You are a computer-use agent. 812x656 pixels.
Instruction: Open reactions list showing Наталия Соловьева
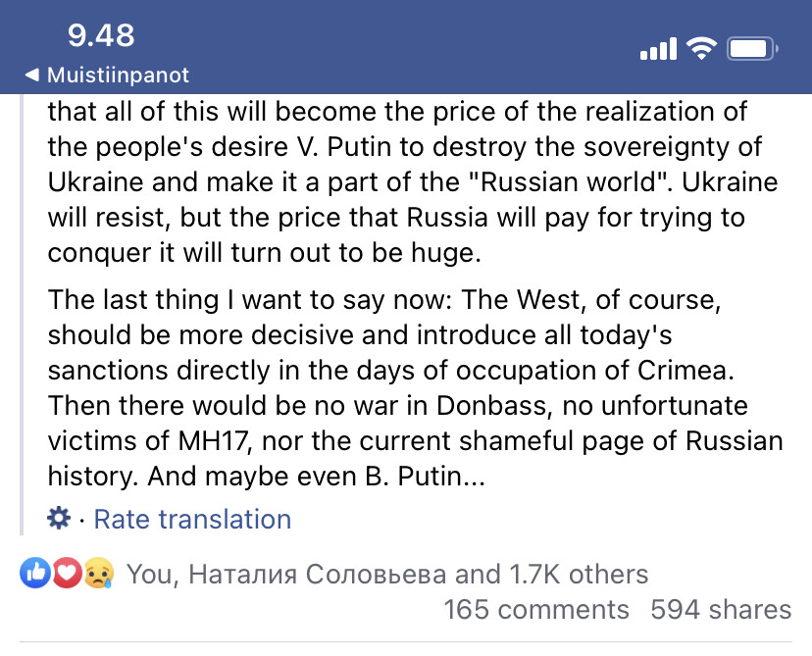pyautogui.click(x=387, y=574)
